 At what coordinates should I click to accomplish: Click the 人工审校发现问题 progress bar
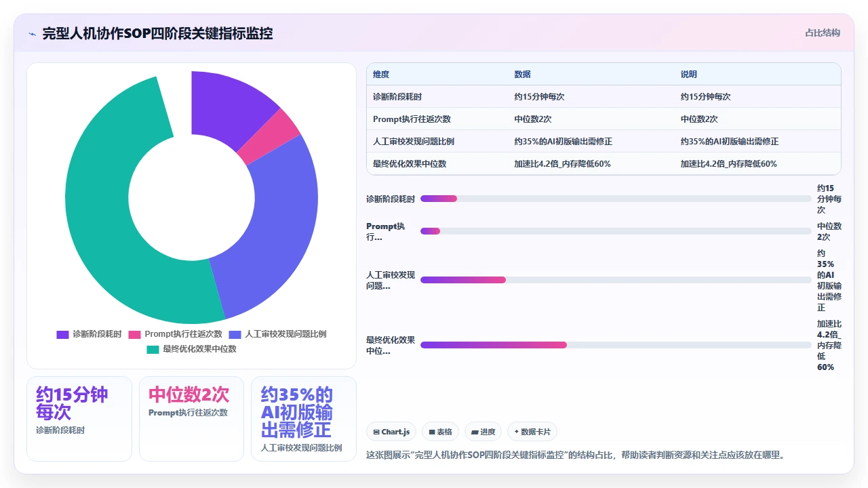[x=616, y=280]
